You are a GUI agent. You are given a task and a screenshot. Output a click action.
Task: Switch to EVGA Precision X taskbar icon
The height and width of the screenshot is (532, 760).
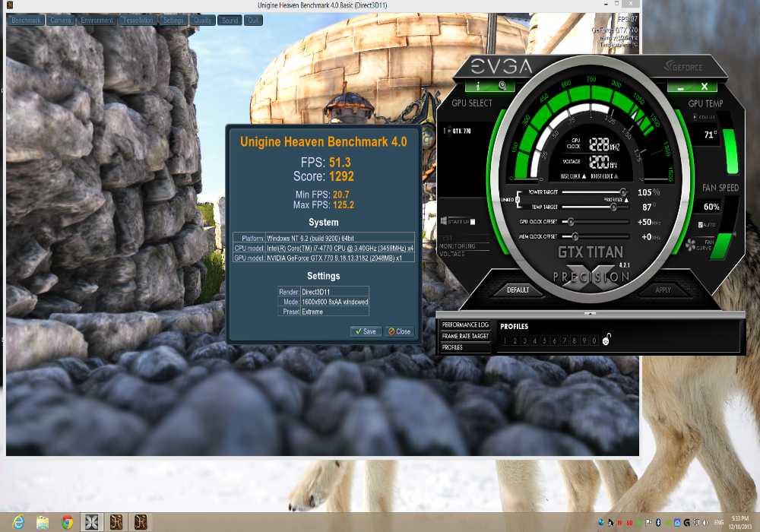(x=92, y=522)
